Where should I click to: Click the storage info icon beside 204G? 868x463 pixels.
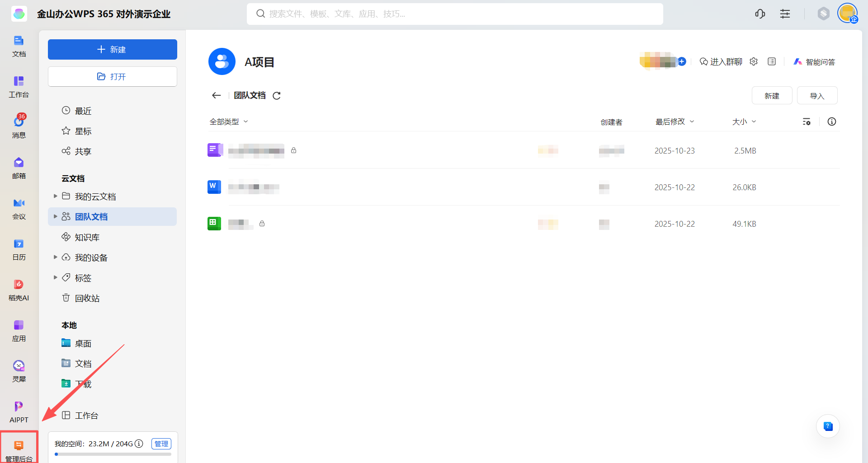pyautogui.click(x=139, y=444)
